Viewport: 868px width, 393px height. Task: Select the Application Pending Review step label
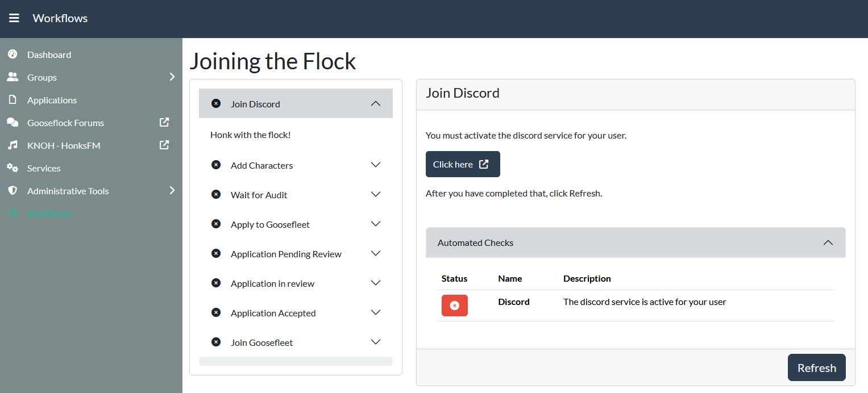point(286,254)
